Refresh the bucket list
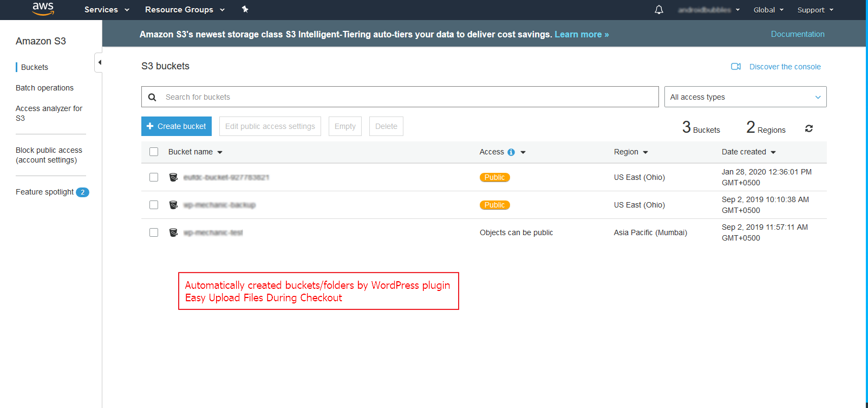This screenshot has width=868, height=408. click(809, 128)
